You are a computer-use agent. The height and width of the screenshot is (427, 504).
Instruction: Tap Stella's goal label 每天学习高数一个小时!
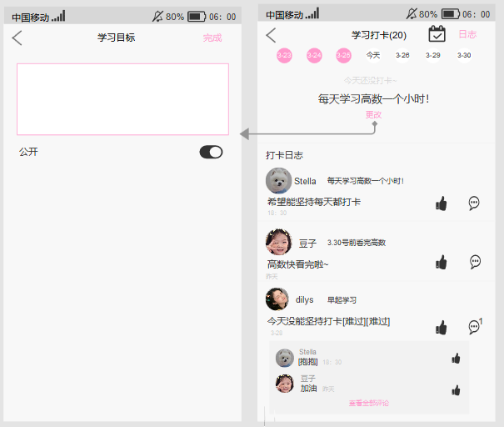point(366,181)
